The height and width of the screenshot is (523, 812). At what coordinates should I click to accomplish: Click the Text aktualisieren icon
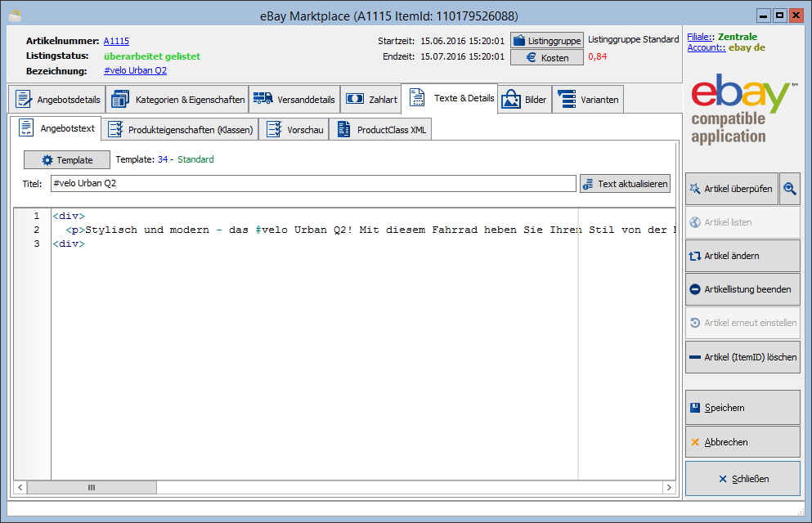pyautogui.click(x=588, y=184)
